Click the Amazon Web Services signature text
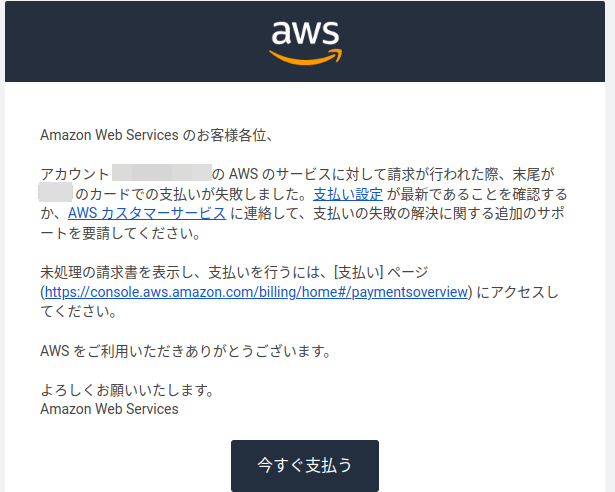615x492 pixels. [109, 409]
